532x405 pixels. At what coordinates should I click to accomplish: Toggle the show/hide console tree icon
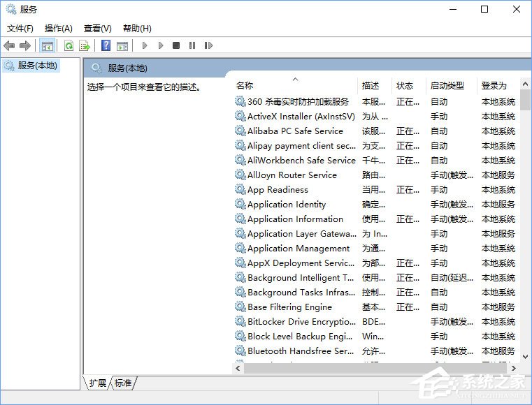click(47, 45)
